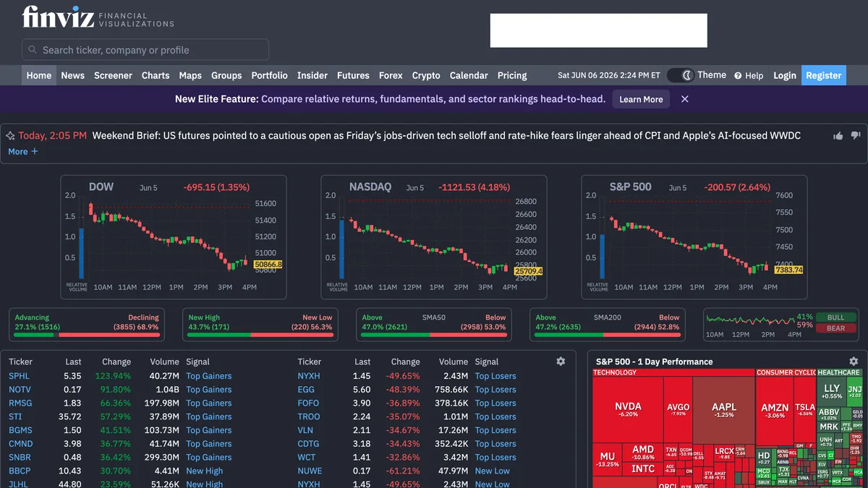Open the BGMS ticker
Screen dimensions: 868x488
point(20,430)
